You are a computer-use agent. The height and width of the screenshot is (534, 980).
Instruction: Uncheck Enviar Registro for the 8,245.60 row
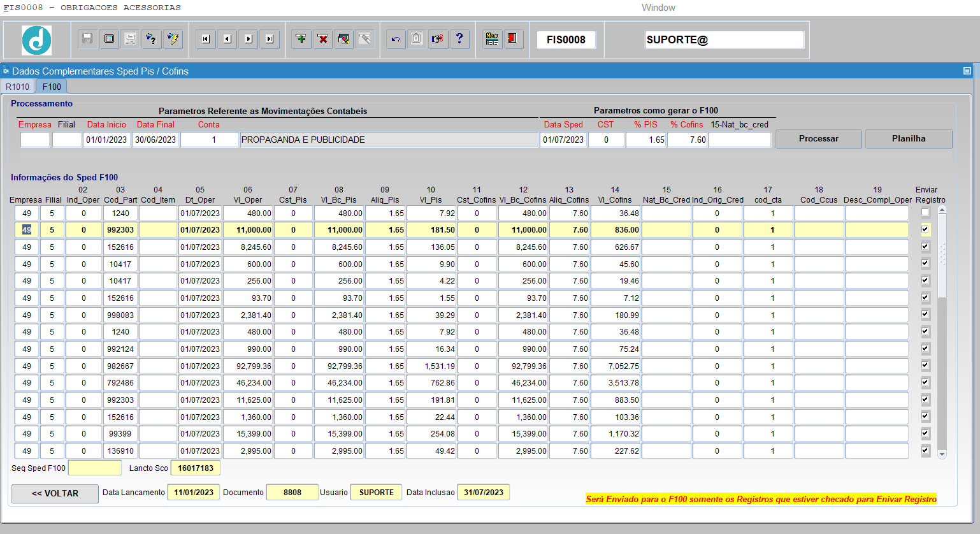[925, 247]
